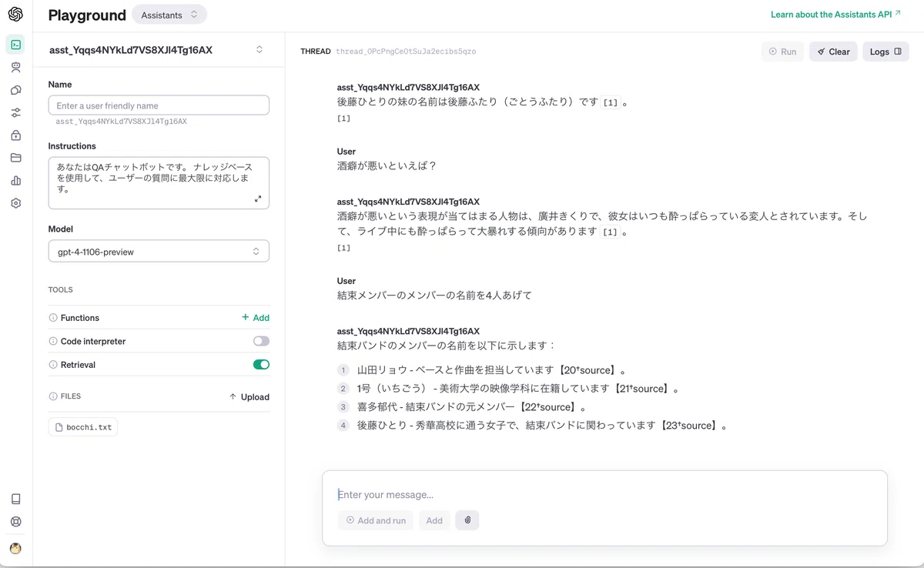Image resolution: width=924 pixels, height=568 pixels.
Task: Open the Fine-tuning sidebar icon
Action: pyautogui.click(x=15, y=90)
